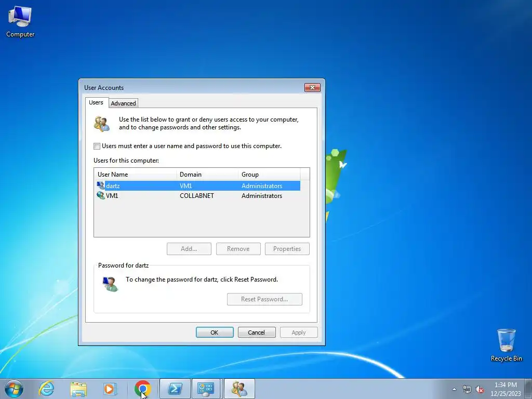Image resolution: width=532 pixels, height=399 pixels.
Task: Click the Show desktop strip at taskbar end
Action: pos(529,389)
